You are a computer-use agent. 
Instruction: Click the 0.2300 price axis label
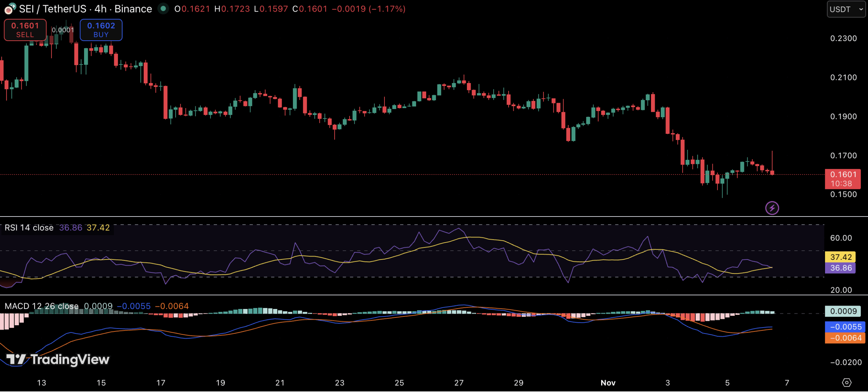point(843,38)
